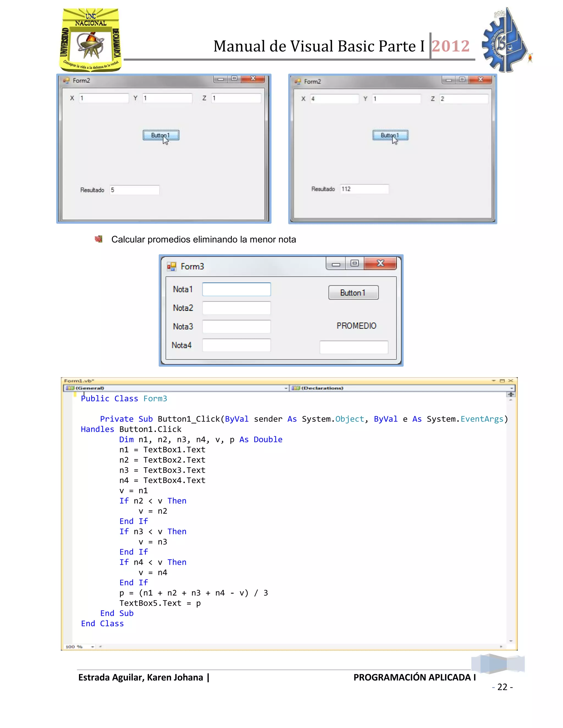
Task: Click the 'p = (n1 + n2 + n3 + n4 - v) / 3' line
Action: (x=194, y=593)
